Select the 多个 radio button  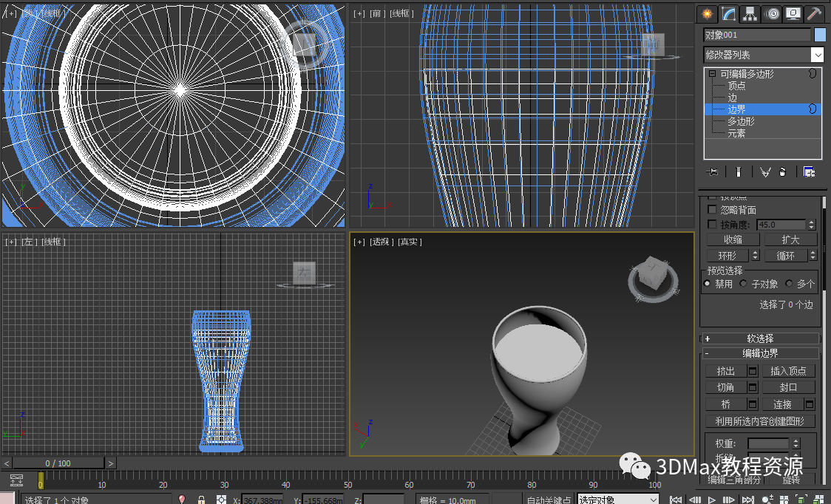[789, 284]
